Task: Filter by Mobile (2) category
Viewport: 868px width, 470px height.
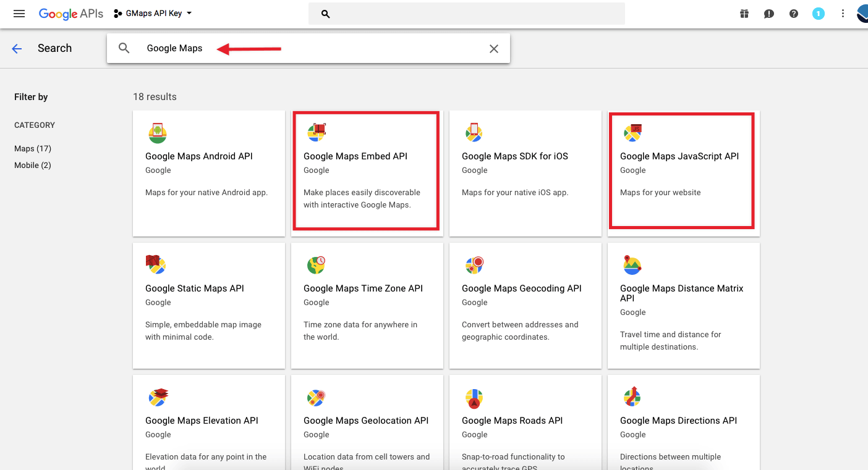Action: pos(33,165)
